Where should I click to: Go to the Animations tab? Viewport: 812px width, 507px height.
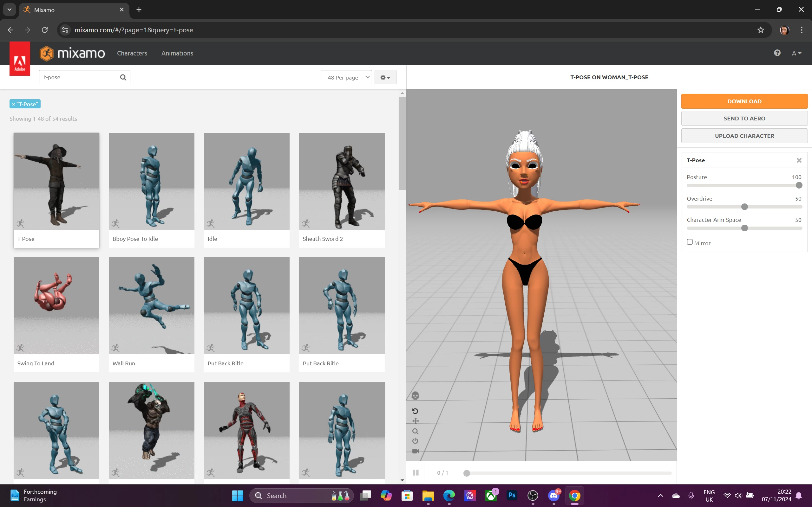click(177, 53)
